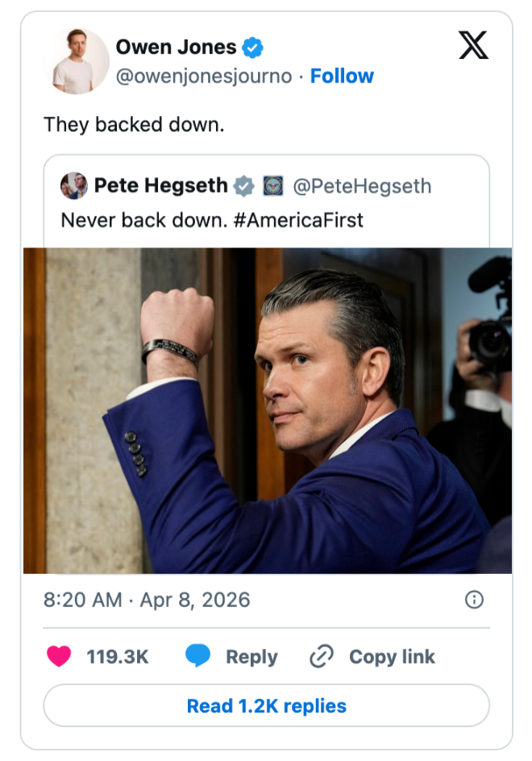Open the quoted tweet's photo
Image resolution: width=532 pixels, height=761 pixels.
coord(267,410)
